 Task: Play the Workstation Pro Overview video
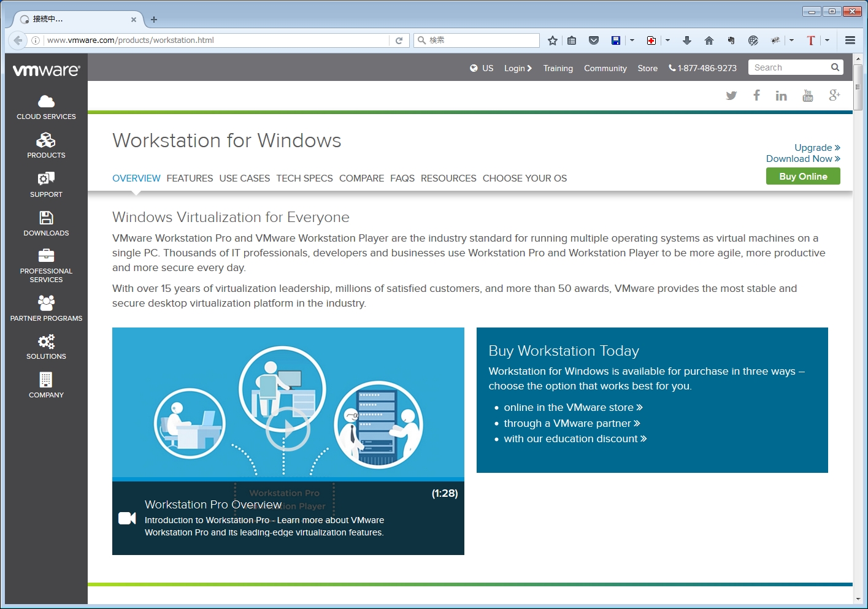(288, 429)
